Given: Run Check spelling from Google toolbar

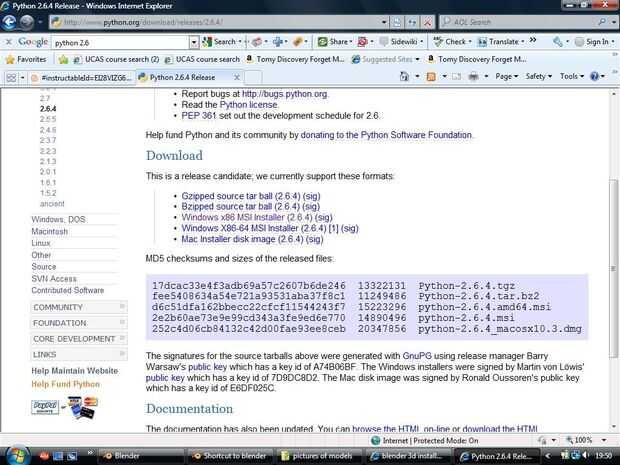Looking at the screenshot, I should point(452,42).
